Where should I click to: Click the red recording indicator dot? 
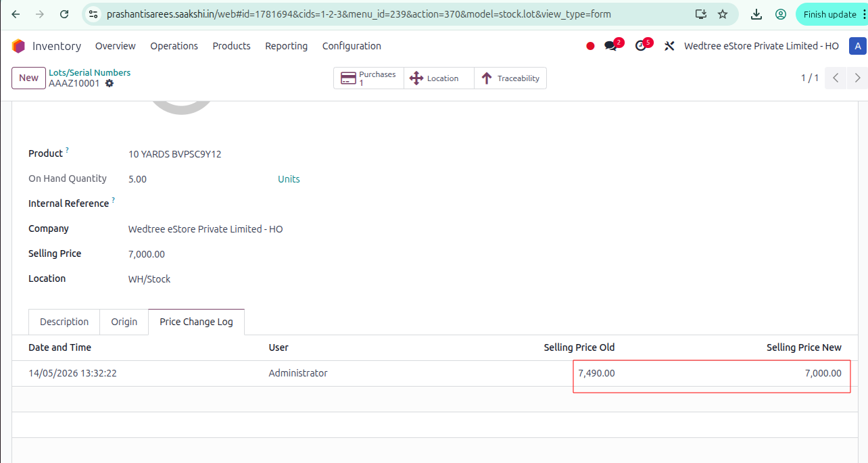click(x=590, y=46)
